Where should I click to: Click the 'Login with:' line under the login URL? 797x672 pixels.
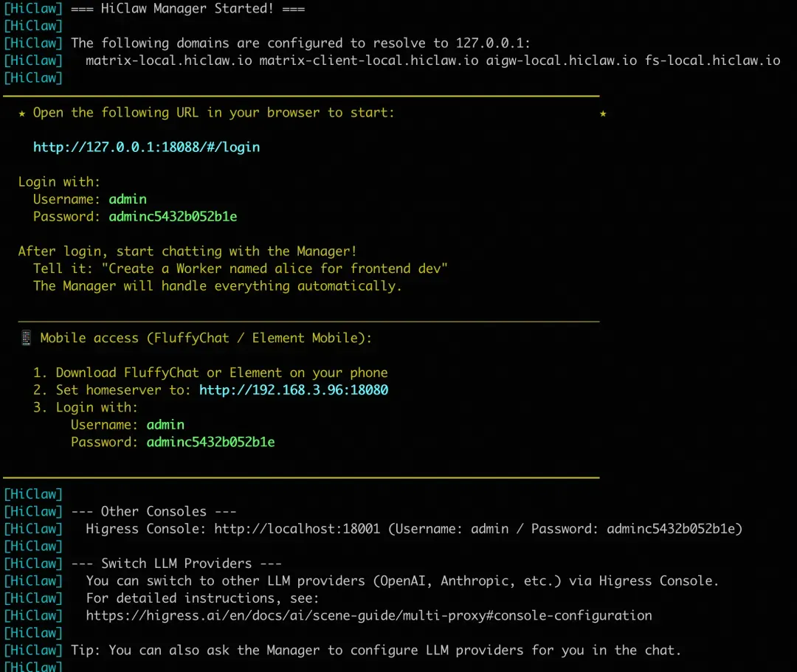60,182
